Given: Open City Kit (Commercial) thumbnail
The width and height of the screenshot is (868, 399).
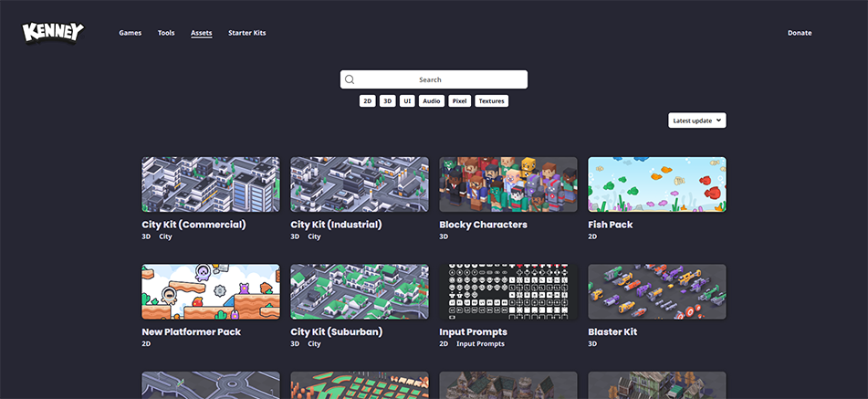Looking at the screenshot, I should pos(210,184).
